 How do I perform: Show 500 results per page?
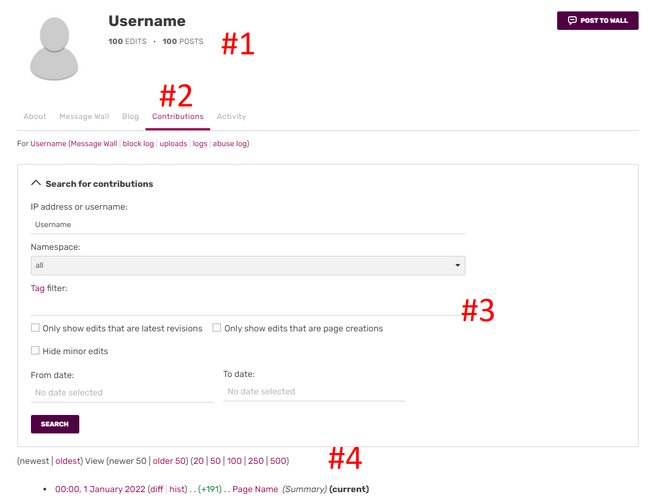[278, 461]
